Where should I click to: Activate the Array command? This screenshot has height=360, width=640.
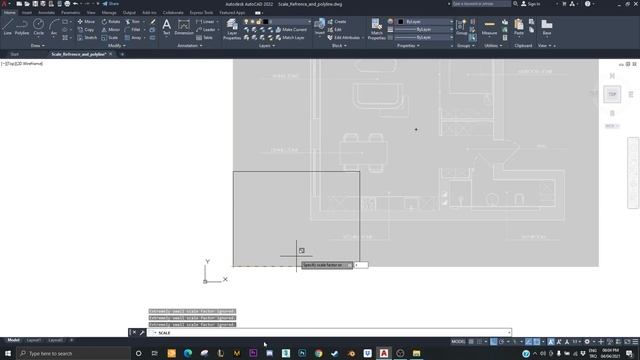(x=133, y=38)
